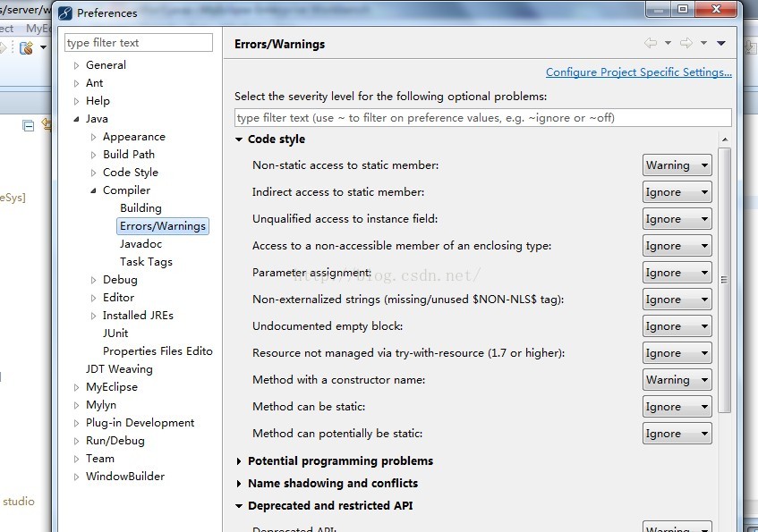This screenshot has height=532, width=758.
Task: Click the options list scrollbar up arrow
Action: pos(725,139)
